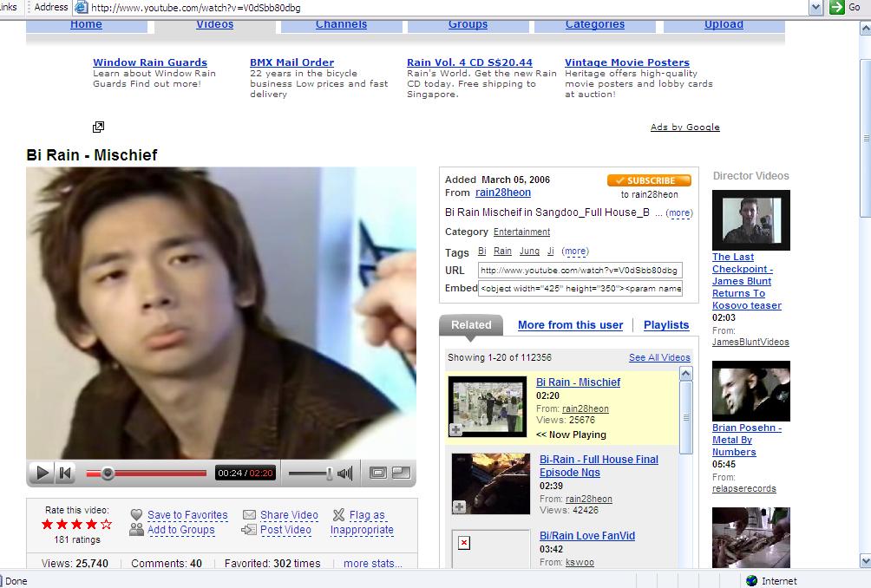Switch to More from this user
The width and height of the screenshot is (871, 588).
(x=571, y=325)
